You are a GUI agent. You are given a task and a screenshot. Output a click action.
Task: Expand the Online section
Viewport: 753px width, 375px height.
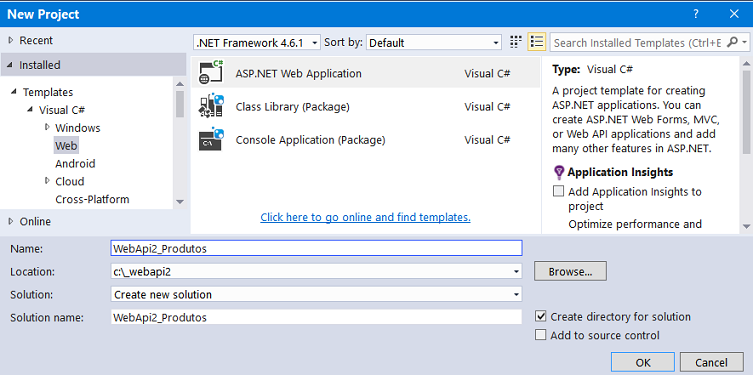click(11, 221)
